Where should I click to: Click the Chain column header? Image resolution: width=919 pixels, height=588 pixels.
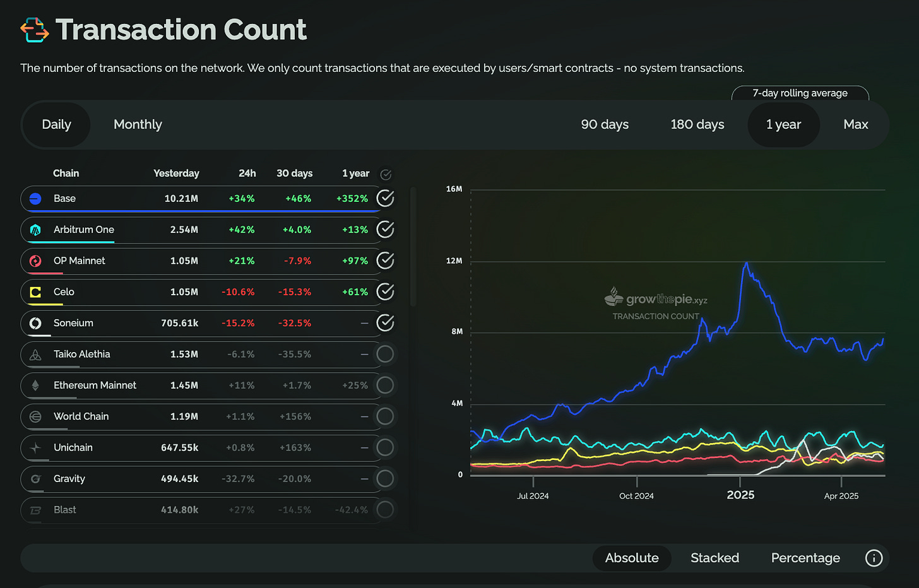(66, 173)
